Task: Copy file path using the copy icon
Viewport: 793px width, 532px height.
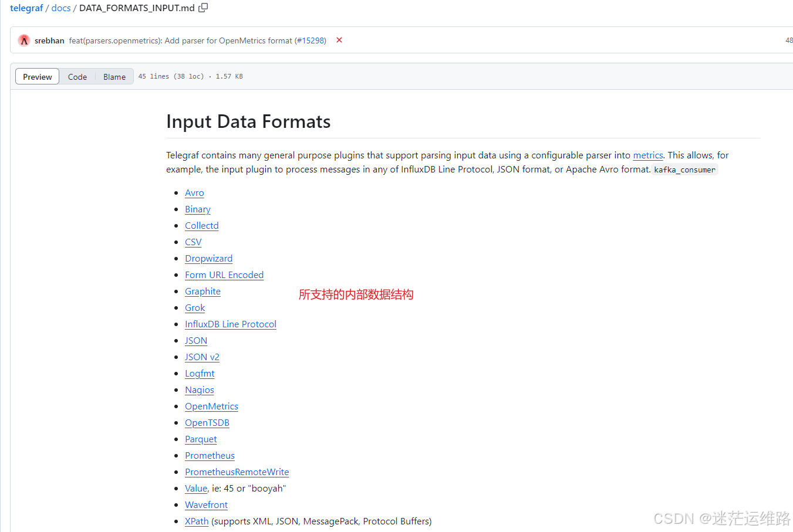Action: pos(203,8)
